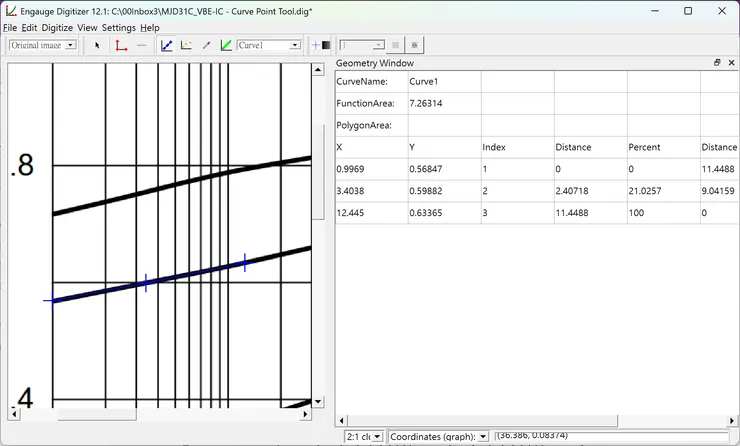
Task: Click the Engauge Digitizer title bar icon
Action: (11, 11)
